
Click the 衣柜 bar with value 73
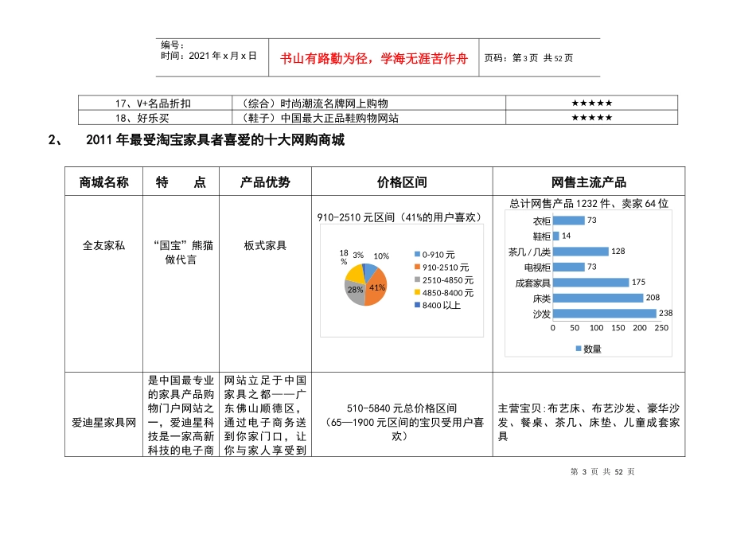(568, 221)
